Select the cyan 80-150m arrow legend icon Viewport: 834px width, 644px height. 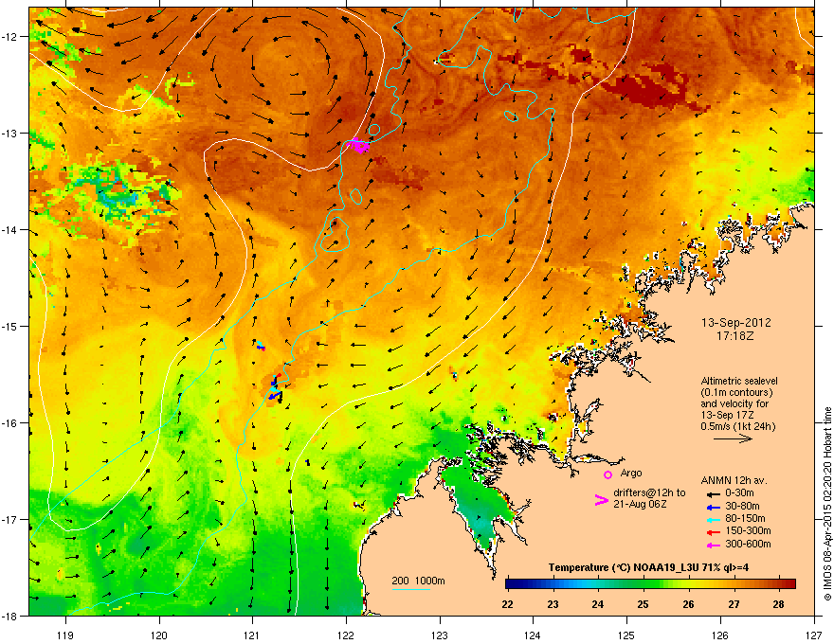tap(714, 519)
